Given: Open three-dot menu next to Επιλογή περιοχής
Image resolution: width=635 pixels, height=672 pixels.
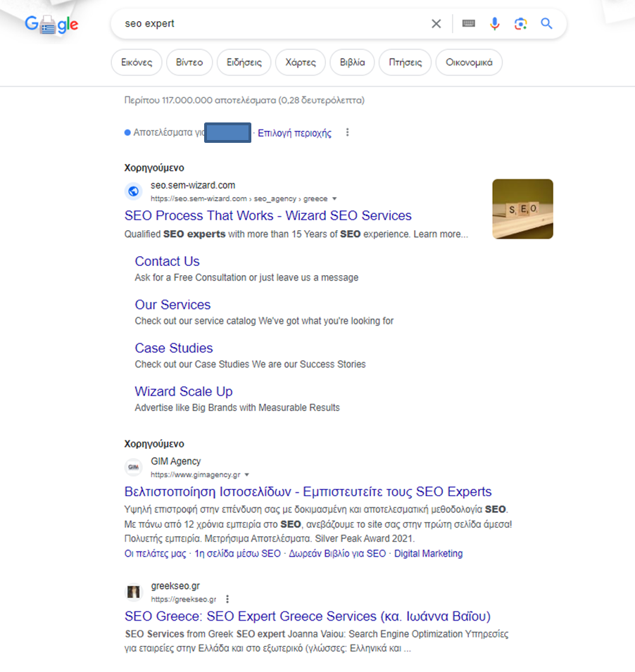Looking at the screenshot, I should [x=347, y=133].
